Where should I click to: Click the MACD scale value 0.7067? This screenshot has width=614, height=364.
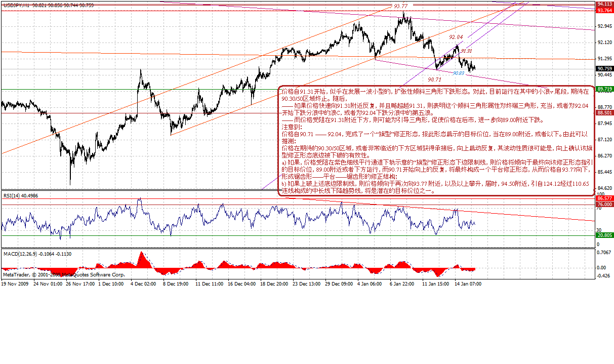tap(605, 252)
